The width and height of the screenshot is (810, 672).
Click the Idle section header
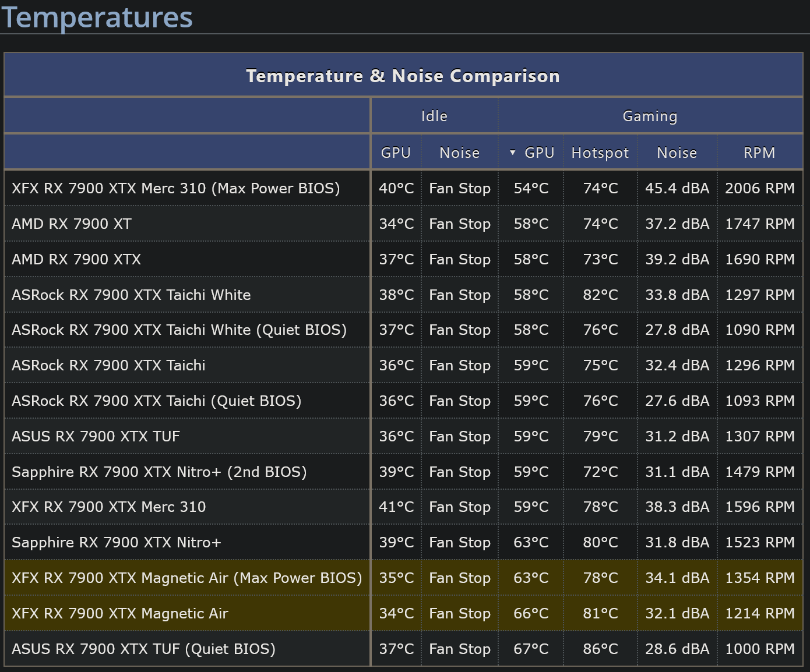pyautogui.click(x=434, y=116)
